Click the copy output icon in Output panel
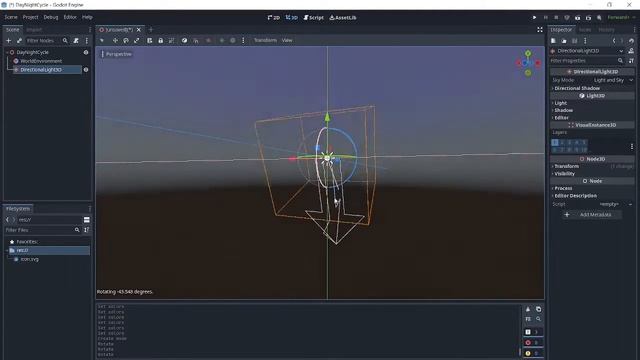640x360 pixels. tap(538, 309)
